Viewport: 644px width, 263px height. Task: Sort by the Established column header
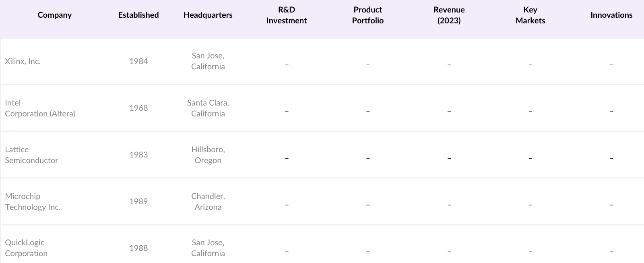point(138,15)
